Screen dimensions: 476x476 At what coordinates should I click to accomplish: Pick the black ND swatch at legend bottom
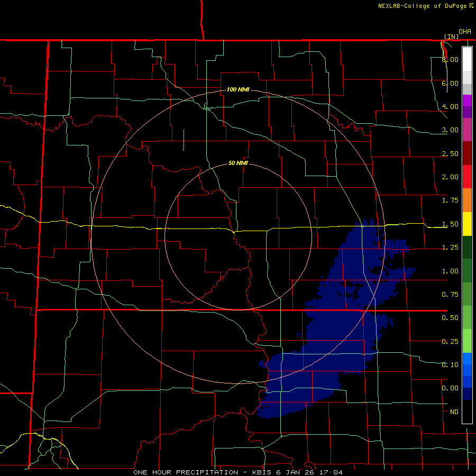(x=467, y=411)
